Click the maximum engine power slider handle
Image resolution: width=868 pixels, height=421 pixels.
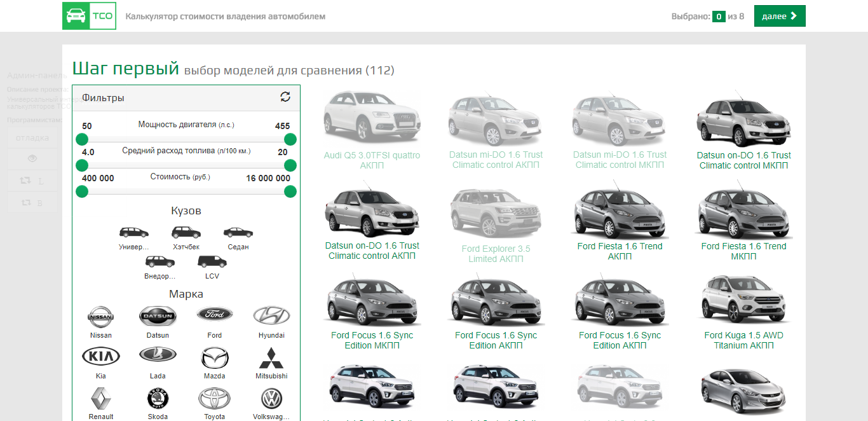(290, 139)
